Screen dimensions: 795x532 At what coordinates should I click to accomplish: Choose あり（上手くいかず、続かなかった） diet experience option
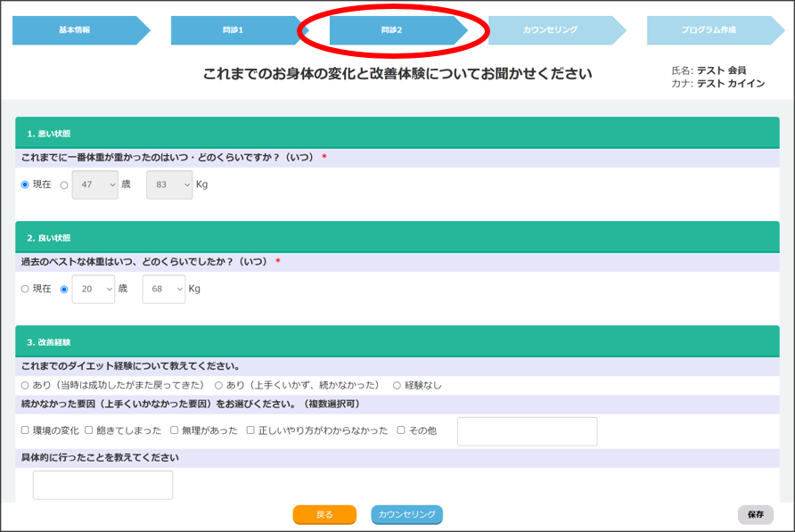coord(219,386)
